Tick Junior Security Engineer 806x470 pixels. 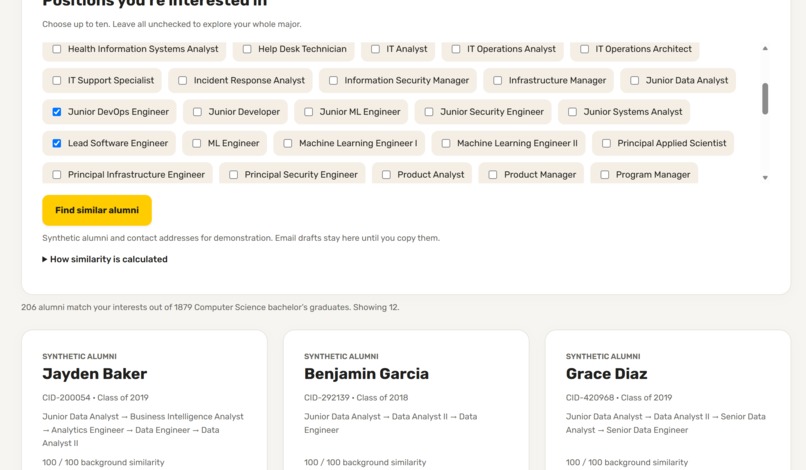point(429,112)
